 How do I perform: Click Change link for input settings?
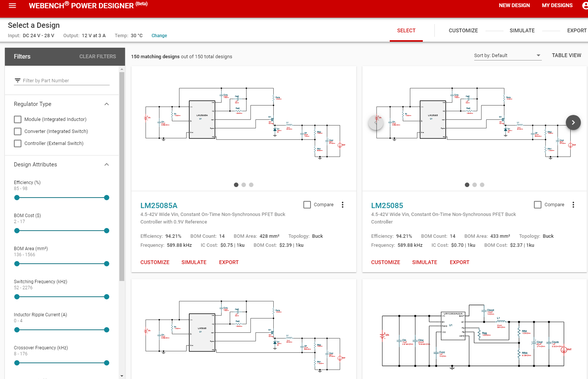coord(159,36)
